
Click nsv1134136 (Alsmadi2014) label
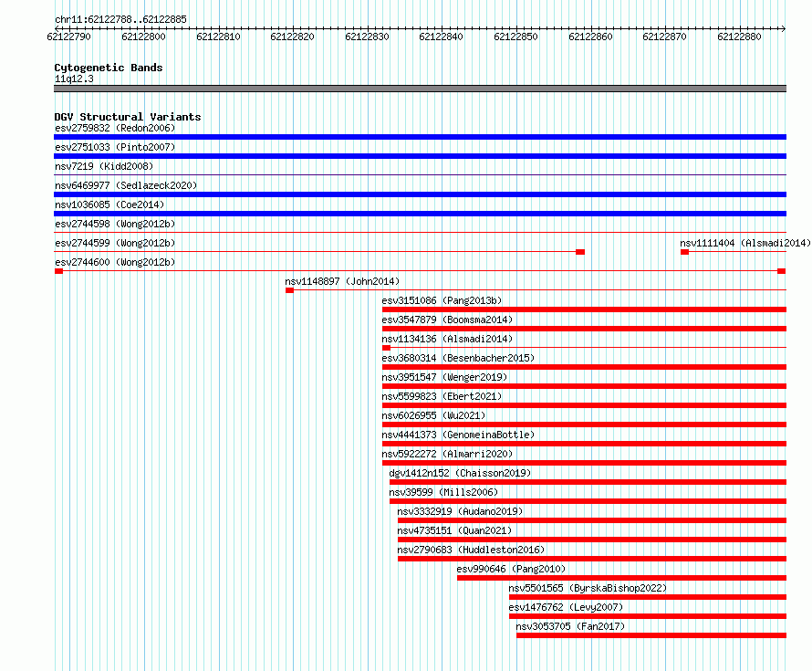pyautogui.click(x=447, y=339)
